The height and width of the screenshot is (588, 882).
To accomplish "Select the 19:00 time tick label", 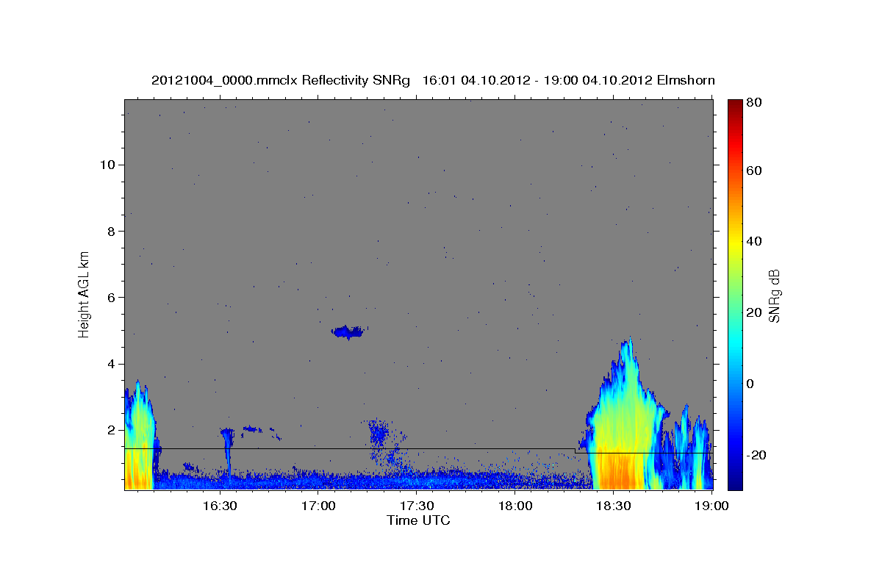I will [x=712, y=506].
